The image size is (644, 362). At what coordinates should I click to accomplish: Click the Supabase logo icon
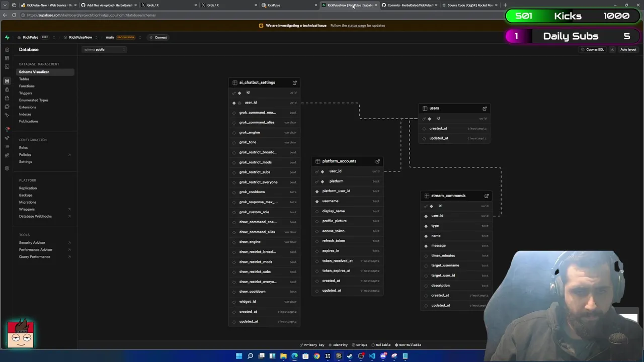[x=7, y=37]
